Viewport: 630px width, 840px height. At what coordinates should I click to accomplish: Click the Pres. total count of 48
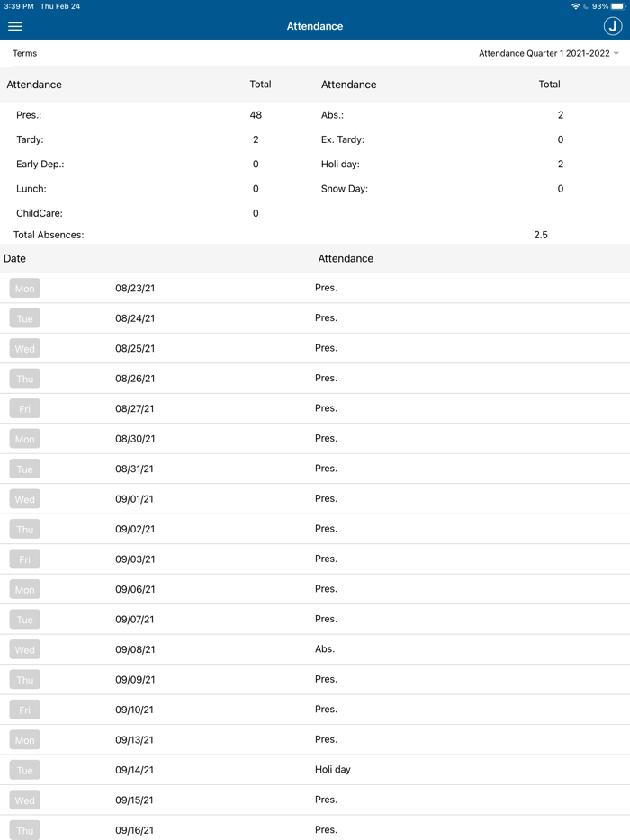coord(255,115)
